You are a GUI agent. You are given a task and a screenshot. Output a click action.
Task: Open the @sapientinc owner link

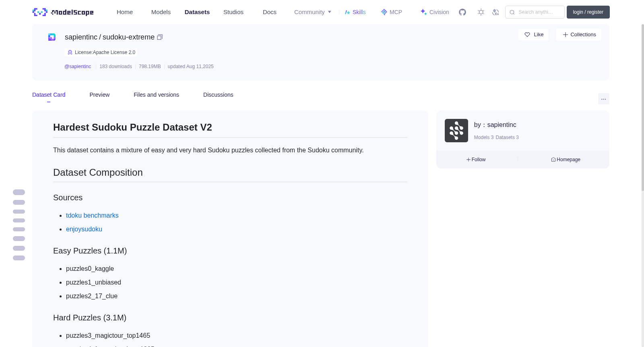point(78,66)
